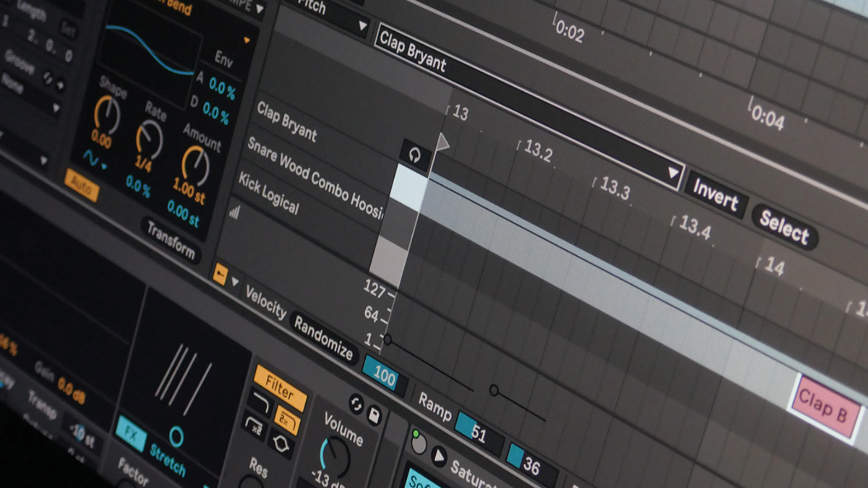868x488 pixels.
Task: Click the 1.00 st amount value
Action: click(x=189, y=190)
